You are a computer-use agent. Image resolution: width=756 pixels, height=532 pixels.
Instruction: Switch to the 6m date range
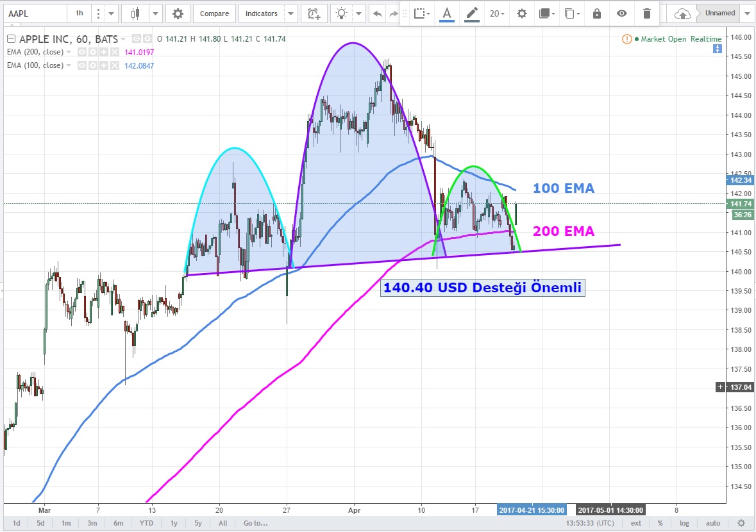click(118, 523)
